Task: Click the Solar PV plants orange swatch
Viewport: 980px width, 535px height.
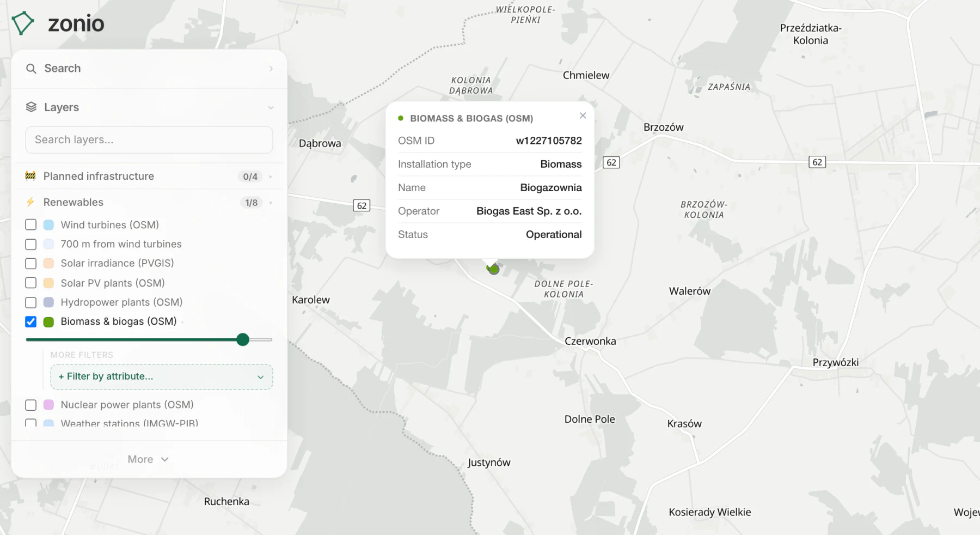Action: (48, 283)
